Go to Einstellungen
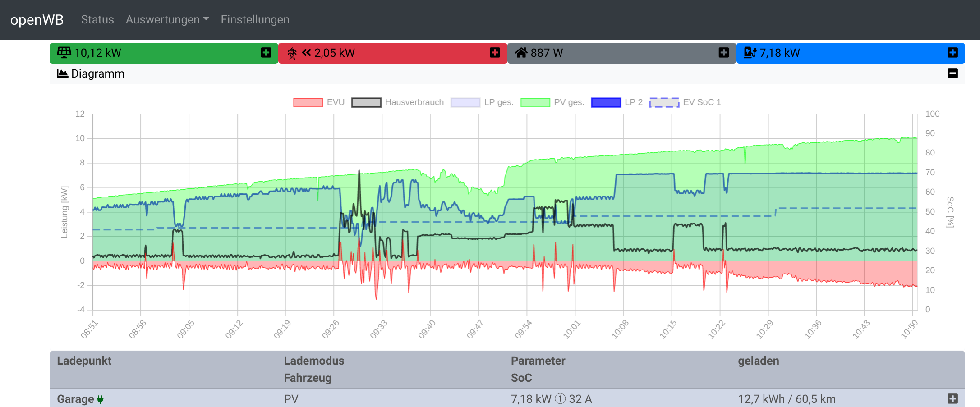Image resolution: width=980 pixels, height=407 pixels. click(x=255, y=20)
